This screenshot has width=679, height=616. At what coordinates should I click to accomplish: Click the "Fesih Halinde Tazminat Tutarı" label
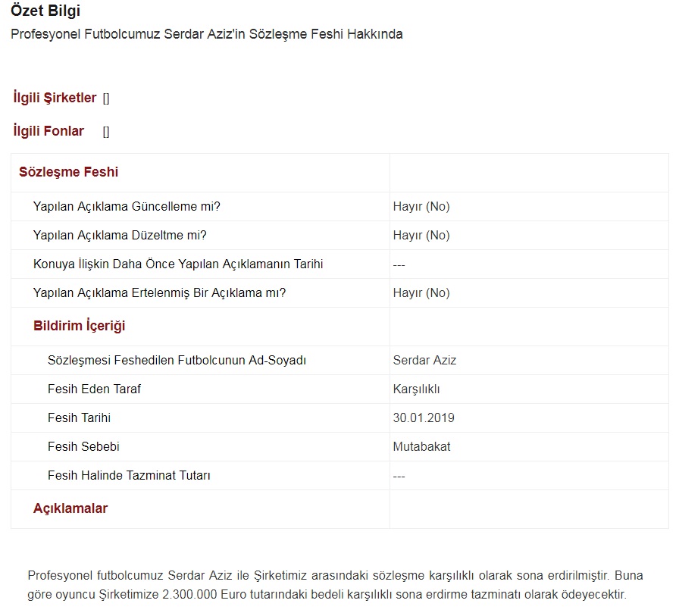click(129, 476)
